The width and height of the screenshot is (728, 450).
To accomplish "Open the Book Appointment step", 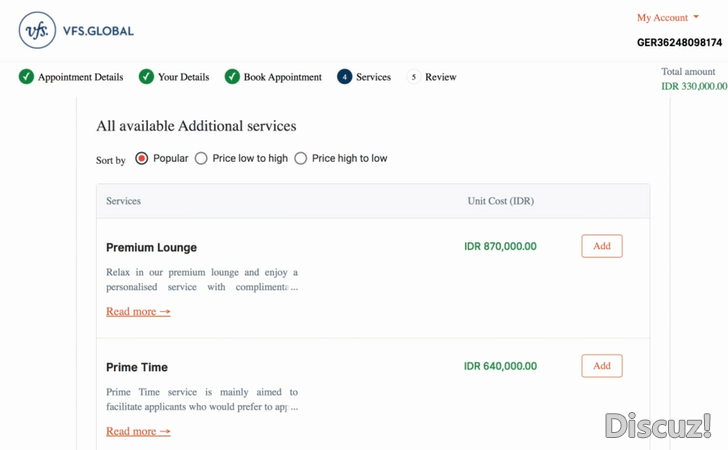I will [x=283, y=77].
